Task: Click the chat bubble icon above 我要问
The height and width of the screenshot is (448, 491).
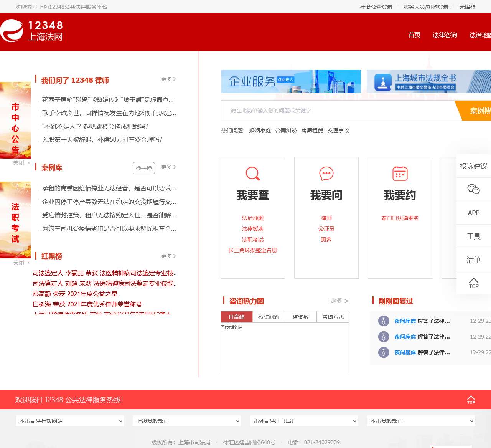Action: 326,174
